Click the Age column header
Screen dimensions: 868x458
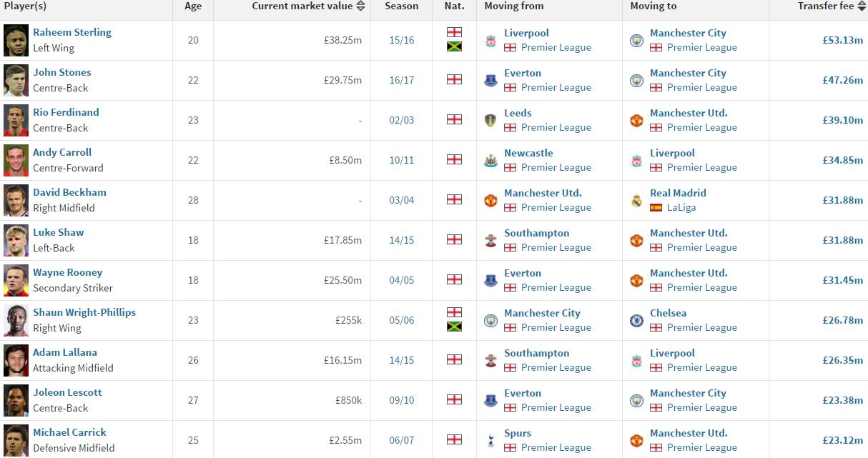tap(193, 6)
